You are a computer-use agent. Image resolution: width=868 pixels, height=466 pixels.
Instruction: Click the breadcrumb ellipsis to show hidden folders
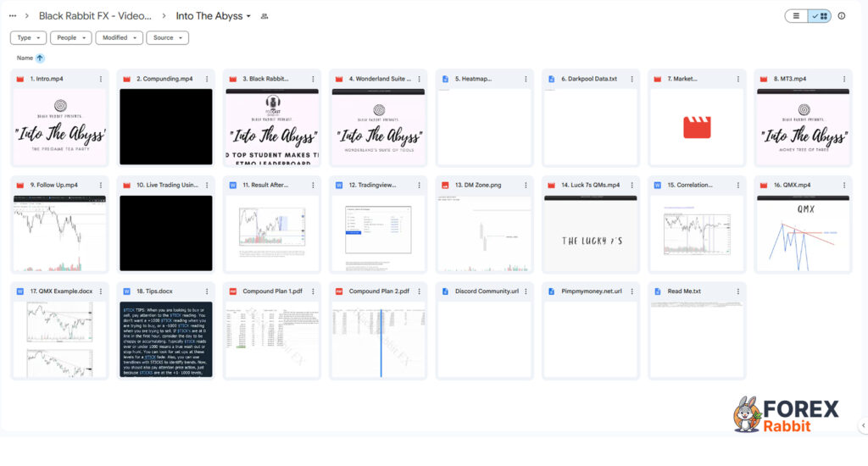coord(12,16)
